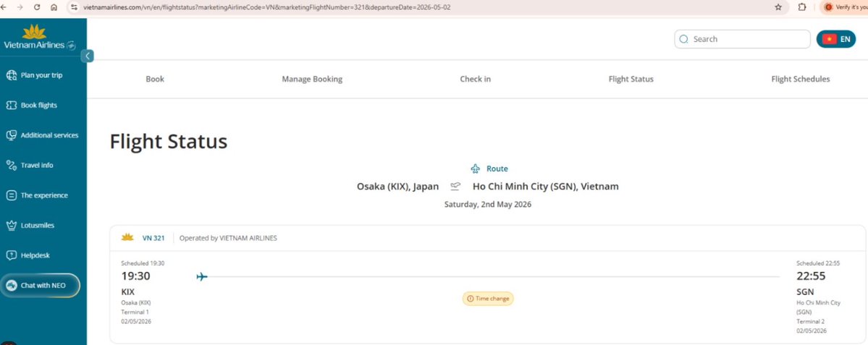Open Lotusmiles in the sidebar
The image size is (868, 345).
coord(37,225)
